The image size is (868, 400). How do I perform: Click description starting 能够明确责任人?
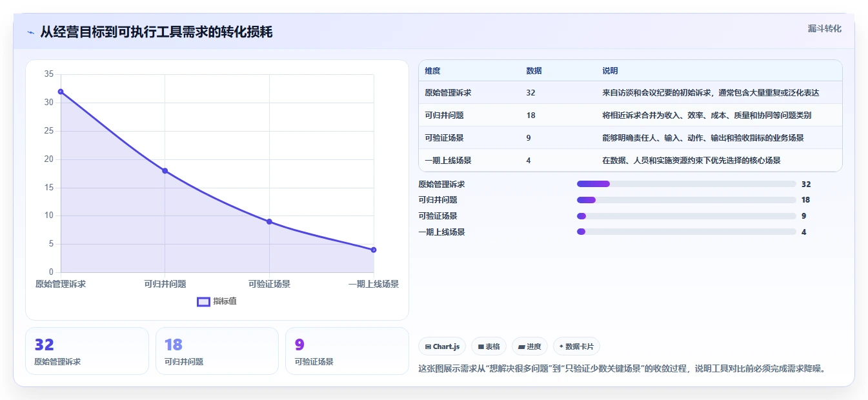tap(703, 137)
